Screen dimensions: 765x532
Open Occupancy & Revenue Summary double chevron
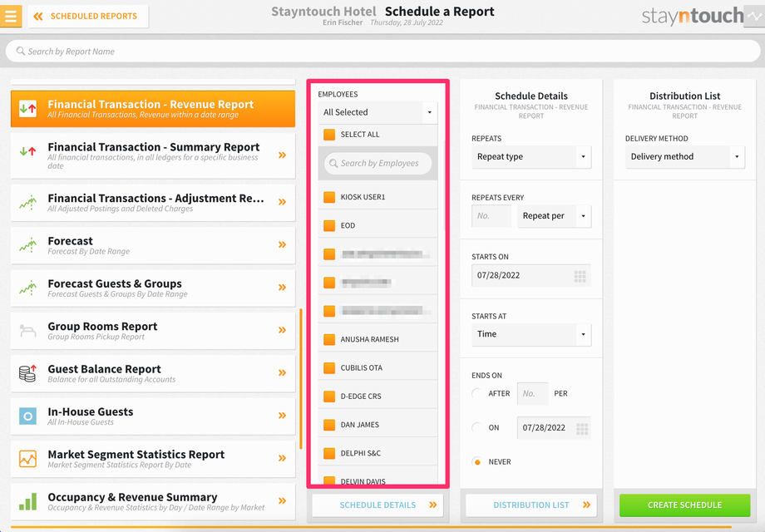pos(282,500)
